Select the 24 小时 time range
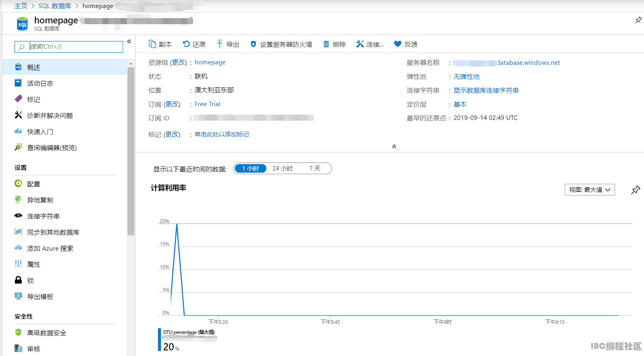The width and height of the screenshot is (644, 356). 283,169
